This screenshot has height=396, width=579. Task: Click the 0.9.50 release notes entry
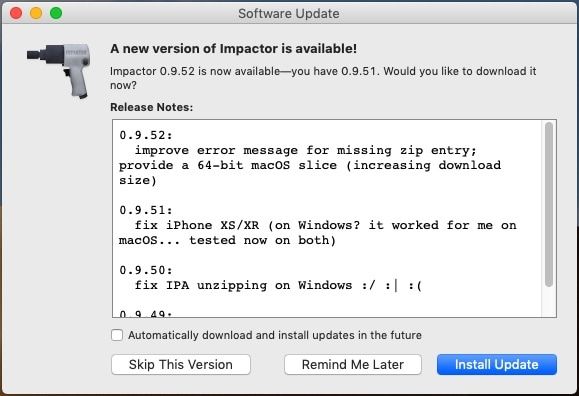[x=146, y=270]
